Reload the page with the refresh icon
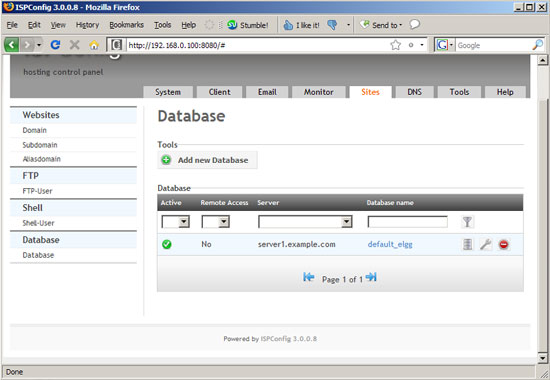The image size is (550, 380). click(x=55, y=45)
